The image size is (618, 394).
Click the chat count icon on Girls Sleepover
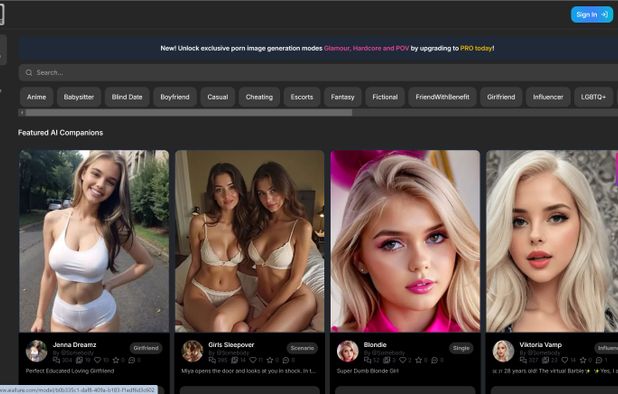(212, 360)
